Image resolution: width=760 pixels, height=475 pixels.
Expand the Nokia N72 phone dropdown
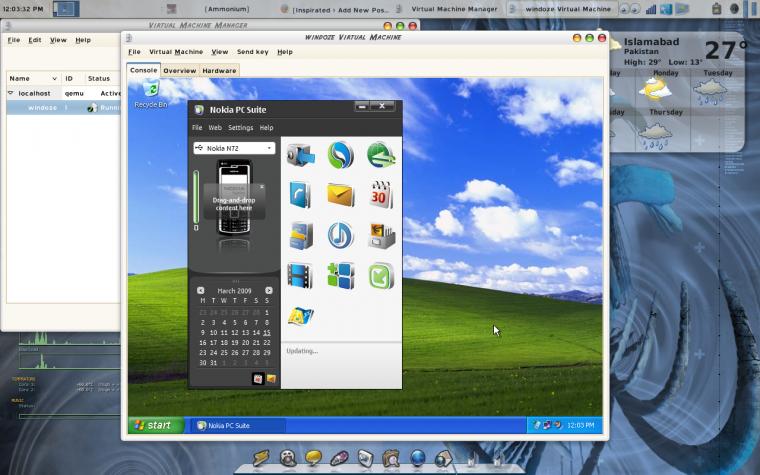tap(234, 148)
